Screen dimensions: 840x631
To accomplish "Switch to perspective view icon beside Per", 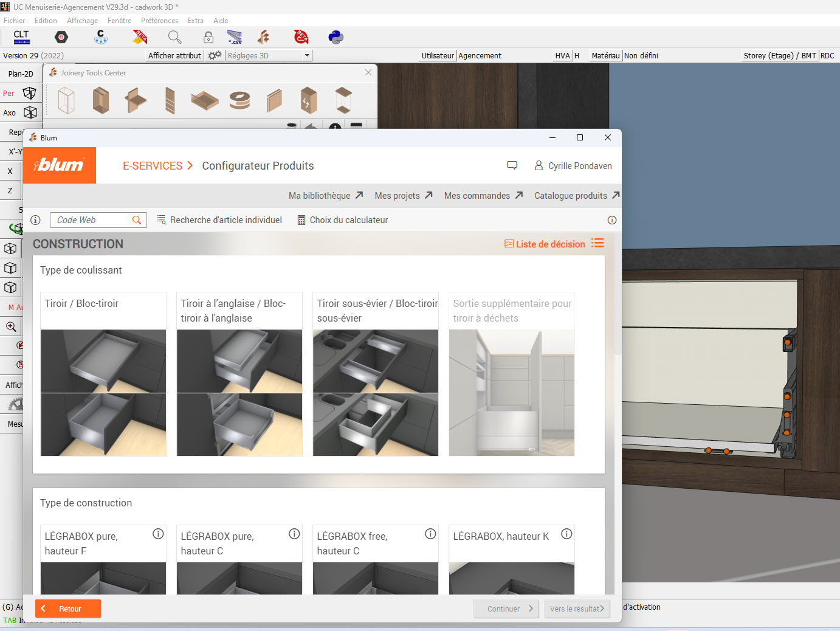I will click(x=29, y=93).
